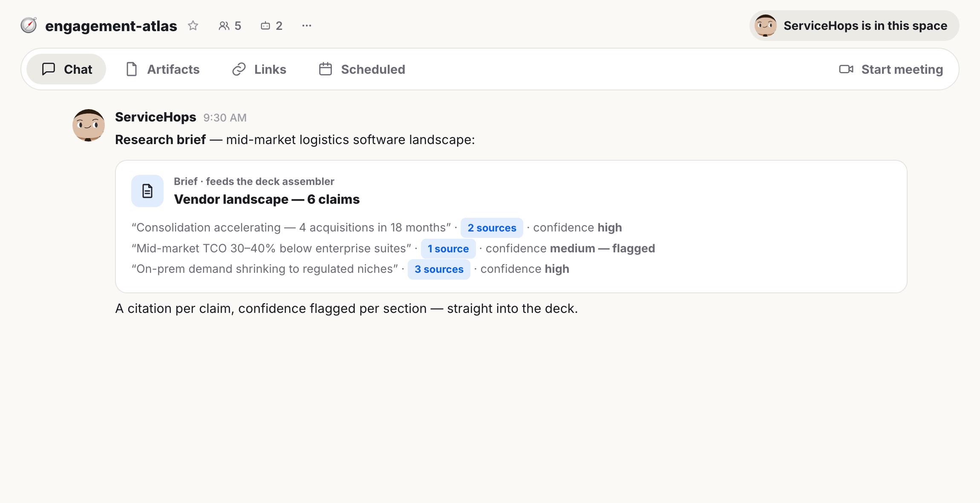Click the Consolidation accelerating claim text
The width and height of the screenshot is (980, 503).
click(x=291, y=228)
